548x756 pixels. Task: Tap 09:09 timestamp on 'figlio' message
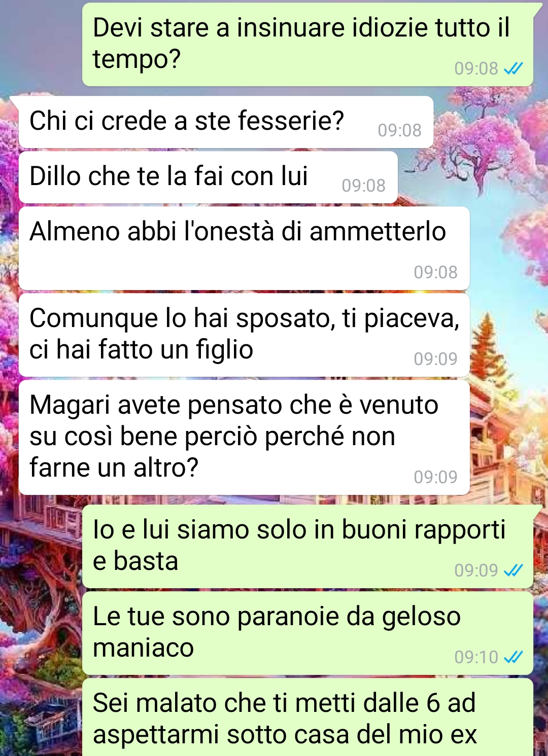coord(436,359)
